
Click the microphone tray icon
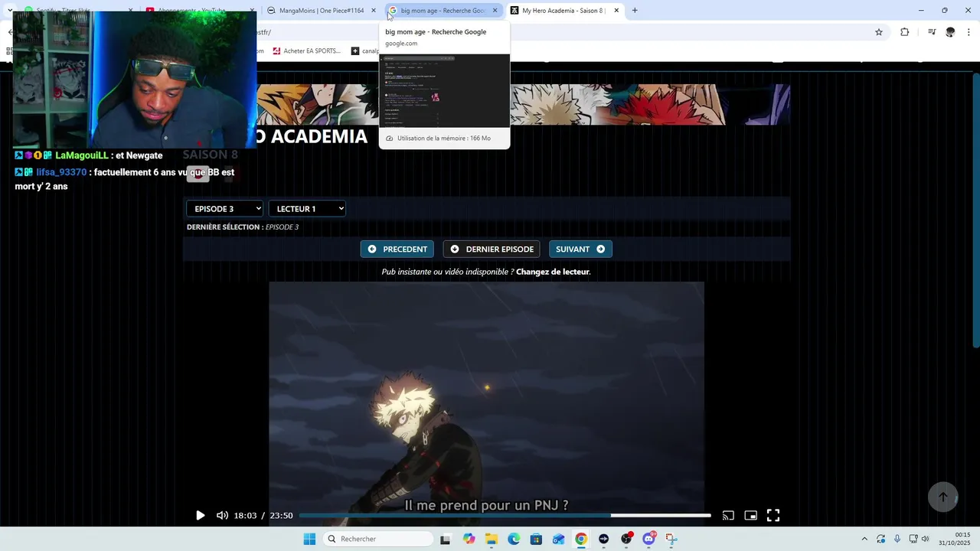coord(897,540)
